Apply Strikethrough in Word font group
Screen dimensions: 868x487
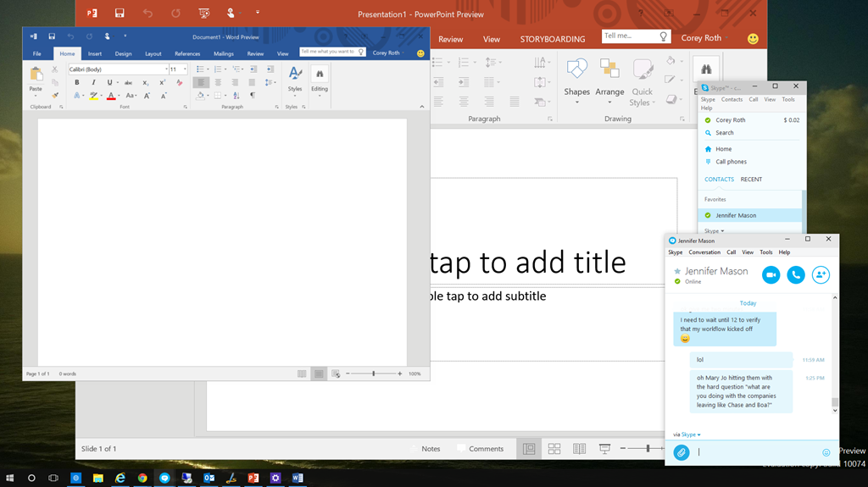pyautogui.click(x=128, y=82)
